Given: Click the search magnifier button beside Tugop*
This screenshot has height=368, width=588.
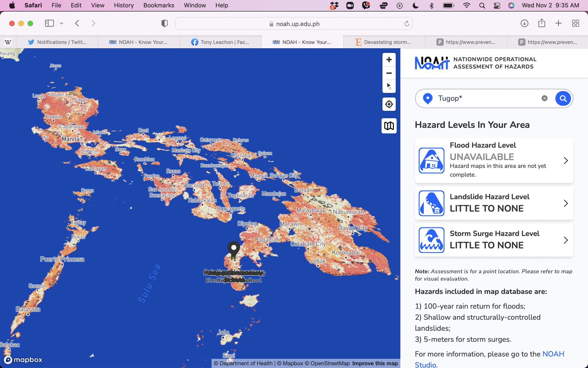Looking at the screenshot, I should [563, 98].
